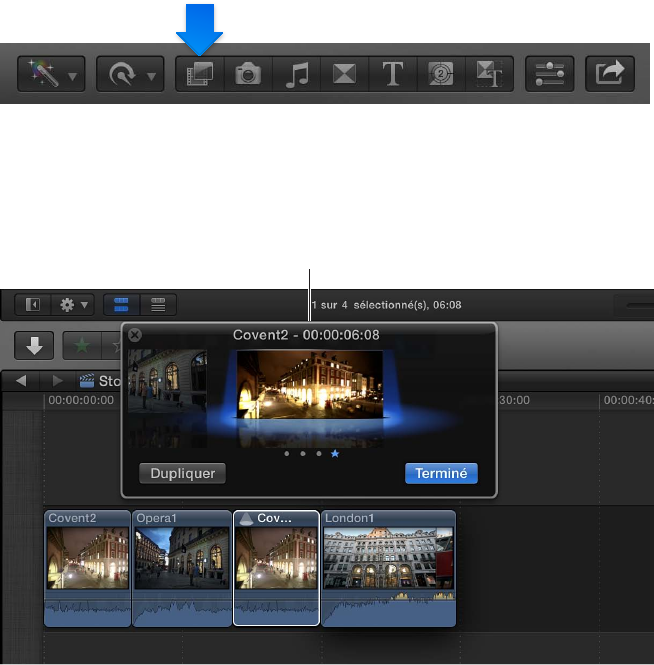Open the Titles browser

click(x=393, y=74)
